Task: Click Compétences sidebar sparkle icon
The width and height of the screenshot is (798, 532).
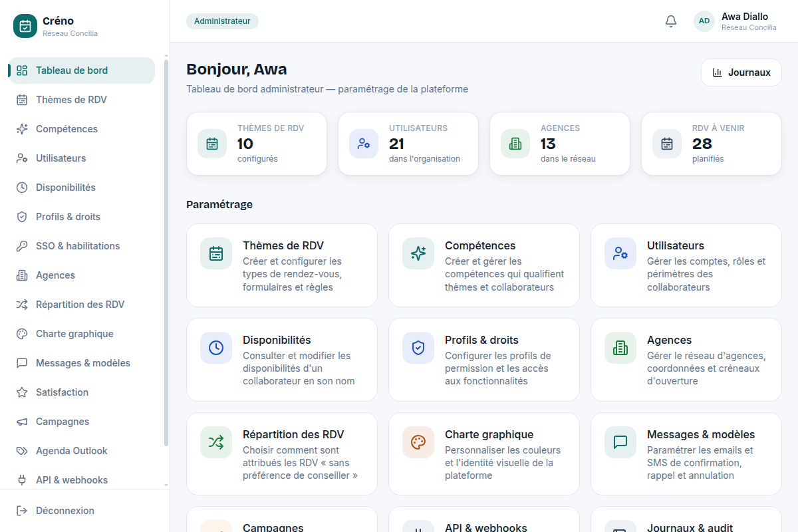Action: pyautogui.click(x=22, y=129)
